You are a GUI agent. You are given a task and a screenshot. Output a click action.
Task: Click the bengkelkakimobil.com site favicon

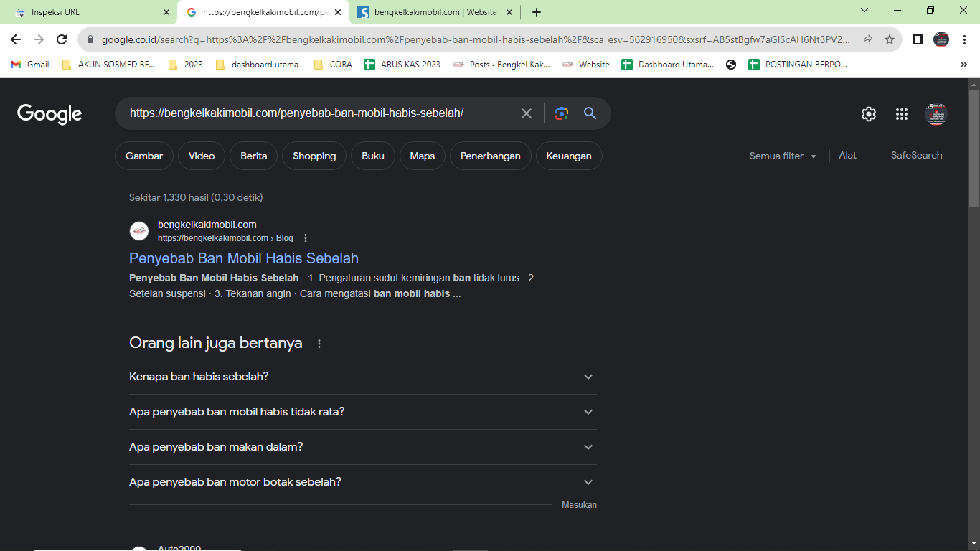(x=139, y=231)
